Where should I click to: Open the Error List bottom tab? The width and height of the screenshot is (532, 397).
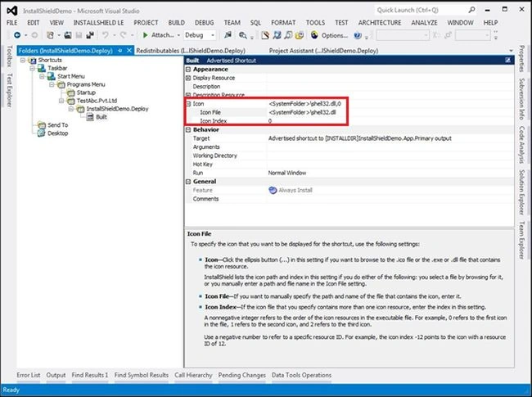(x=29, y=375)
